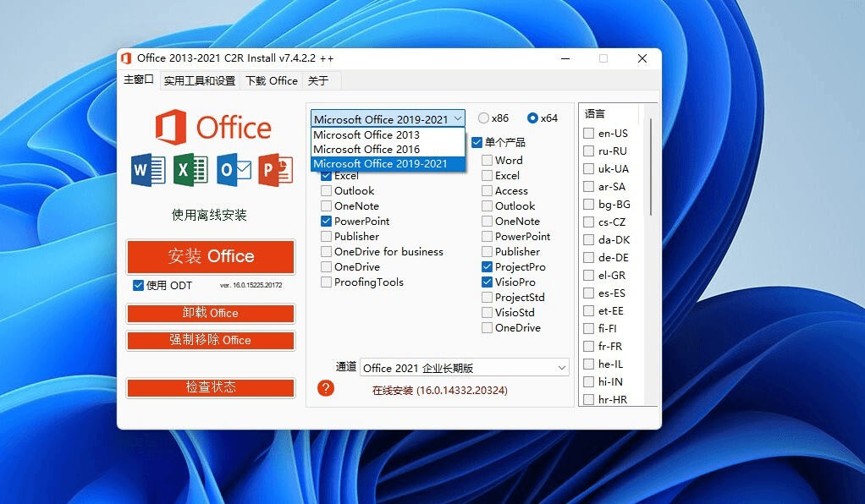Check the en-US language checkbox
Viewport: 865px width, 504px height.
[x=587, y=133]
